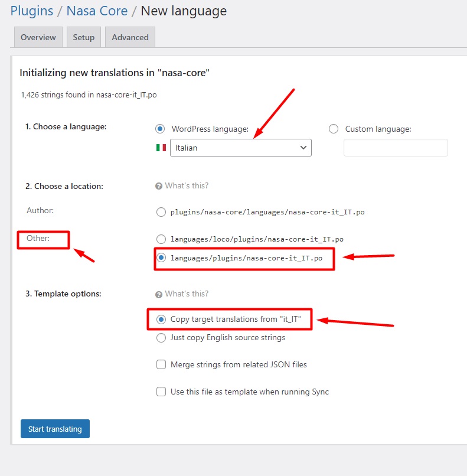
Task: Enable Merge strings from related JSON files
Action: pyautogui.click(x=161, y=364)
